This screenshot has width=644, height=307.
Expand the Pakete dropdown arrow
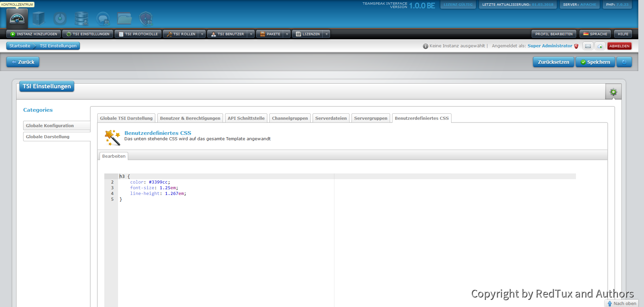(x=287, y=34)
